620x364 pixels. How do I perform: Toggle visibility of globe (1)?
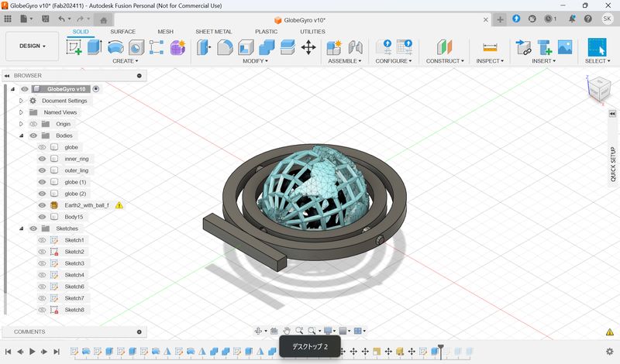pos(42,182)
